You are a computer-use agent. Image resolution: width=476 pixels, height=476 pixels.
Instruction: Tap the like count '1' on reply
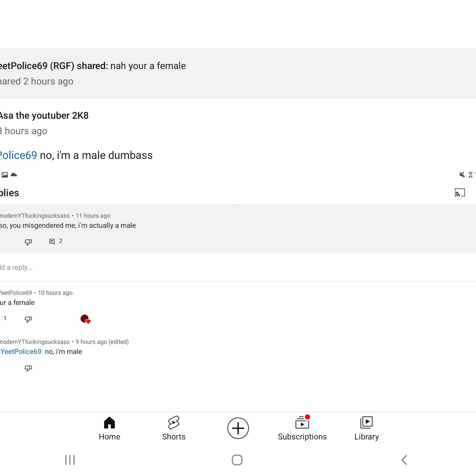5,318
